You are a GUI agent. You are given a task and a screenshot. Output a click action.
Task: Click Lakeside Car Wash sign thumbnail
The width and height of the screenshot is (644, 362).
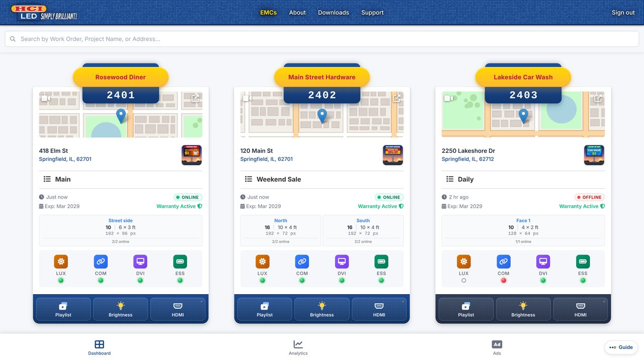click(x=594, y=155)
